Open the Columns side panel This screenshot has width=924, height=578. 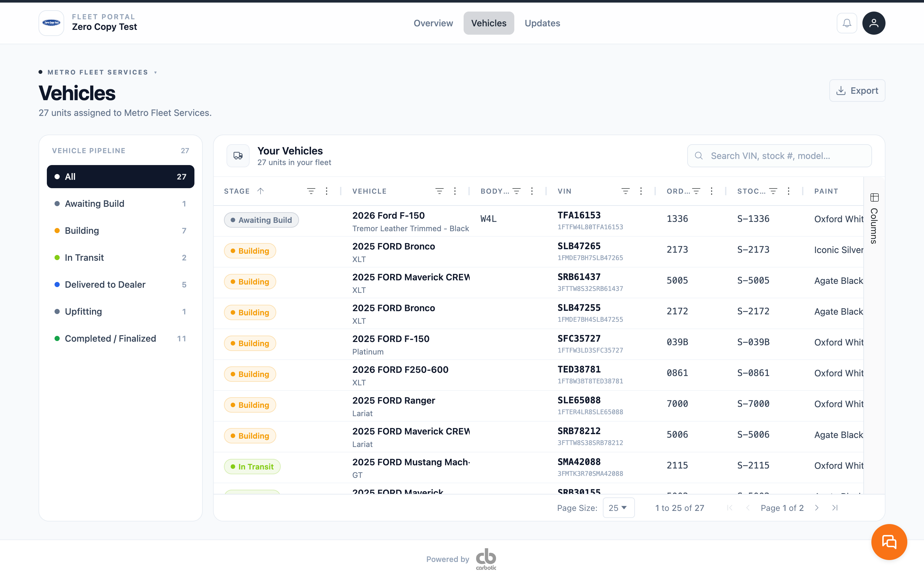[874, 219]
